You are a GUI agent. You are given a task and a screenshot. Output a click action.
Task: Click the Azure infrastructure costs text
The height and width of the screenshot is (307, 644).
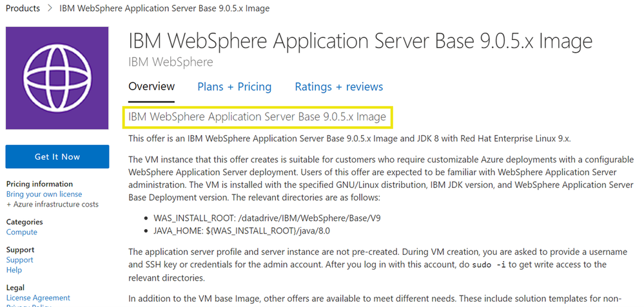click(x=52, y=204)
